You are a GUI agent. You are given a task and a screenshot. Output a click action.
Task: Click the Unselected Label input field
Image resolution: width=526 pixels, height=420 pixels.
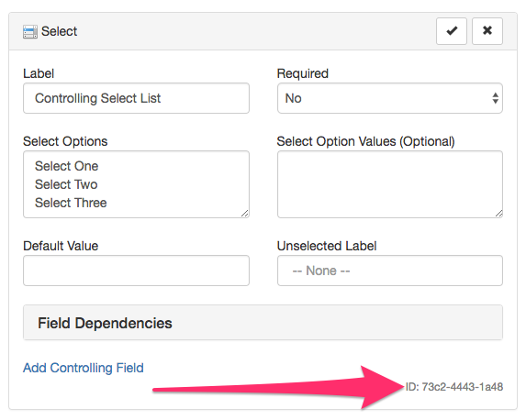[x=390, y=271]
